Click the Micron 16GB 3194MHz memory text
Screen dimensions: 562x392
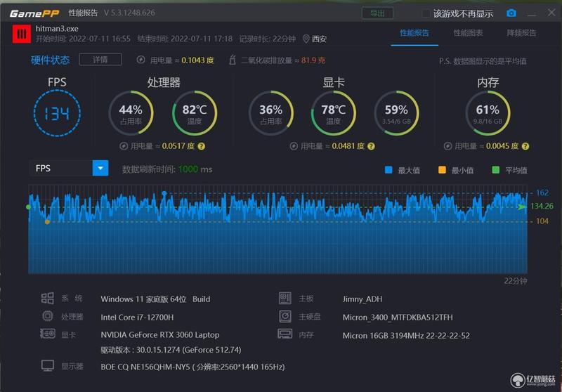(406, 335)
